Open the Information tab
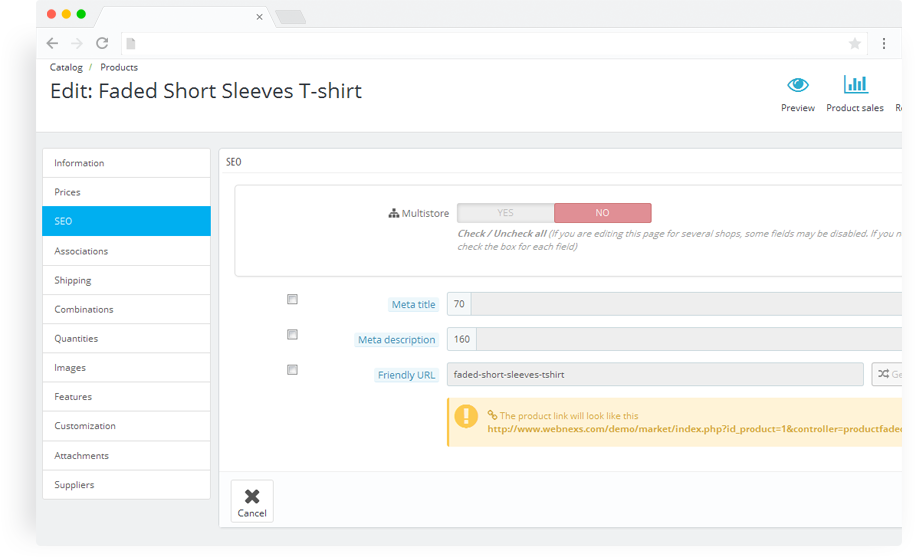This screenshot has width=915, height=559. [x=126, y=163]
